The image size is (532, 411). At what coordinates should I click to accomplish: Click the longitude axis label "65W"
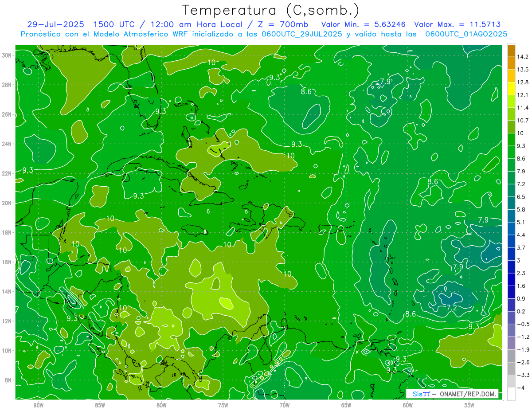346,405
